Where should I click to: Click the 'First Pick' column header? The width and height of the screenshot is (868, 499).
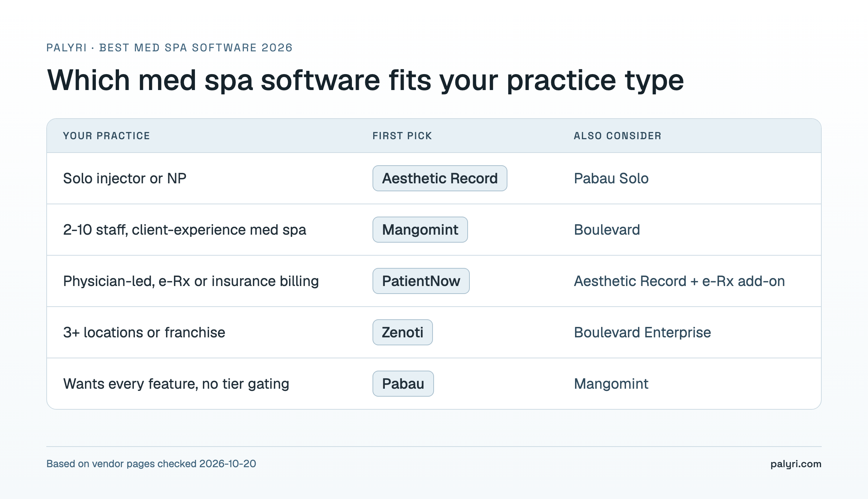point(402,136)
